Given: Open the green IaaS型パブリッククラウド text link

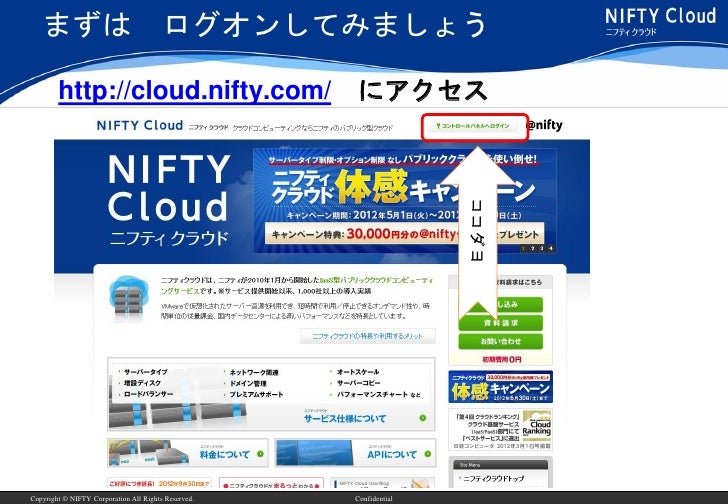Looking at the screenshot, I should tap(375, 280).
